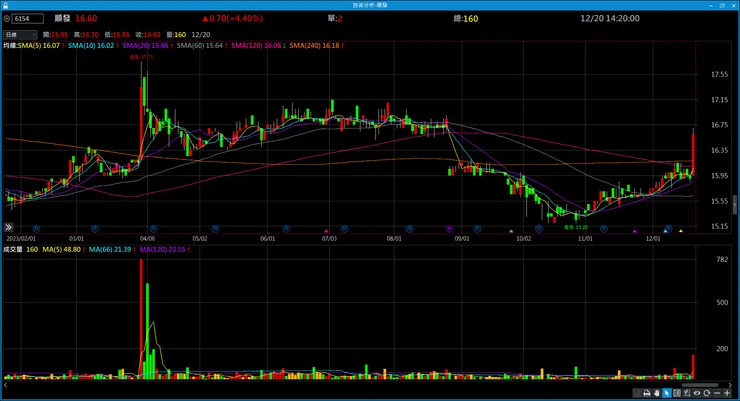Click the blue circle event marker at 04/06
740x401 pixels.
point(153,229)
